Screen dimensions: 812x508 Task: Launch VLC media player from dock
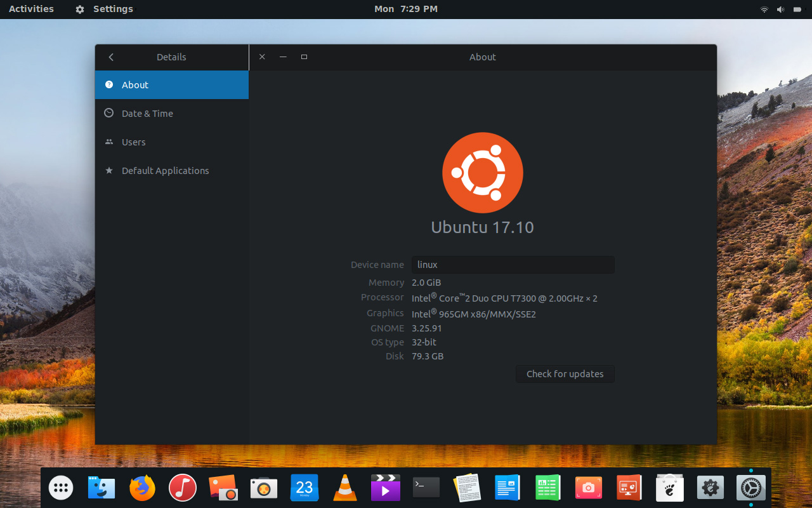[345, 488]
